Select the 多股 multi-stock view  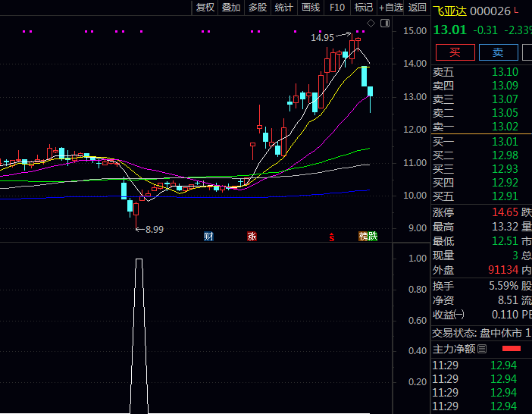pos(258,8)
